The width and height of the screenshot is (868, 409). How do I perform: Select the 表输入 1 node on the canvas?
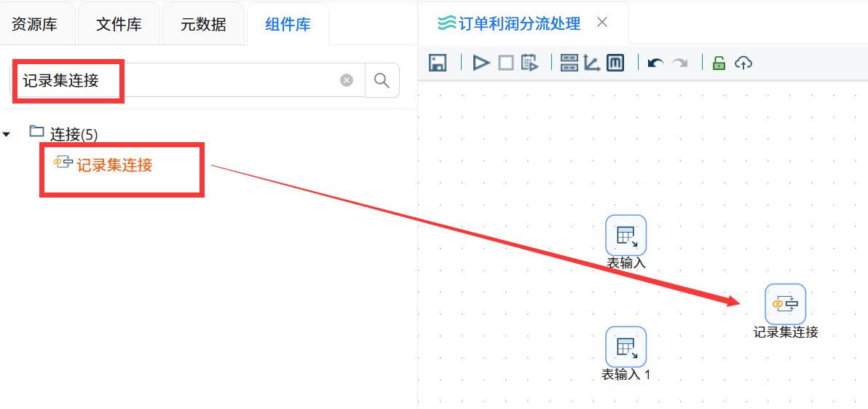tap(626, 347)
